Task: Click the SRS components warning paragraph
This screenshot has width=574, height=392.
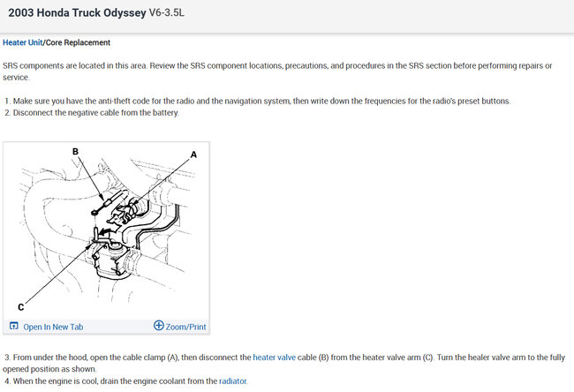Action: click(x=277, y=72)
